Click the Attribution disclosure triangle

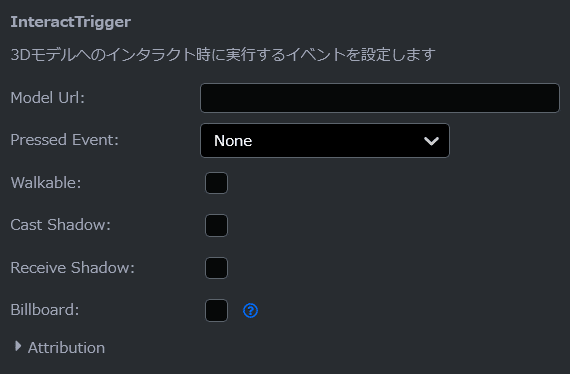[x=17, y=346]
